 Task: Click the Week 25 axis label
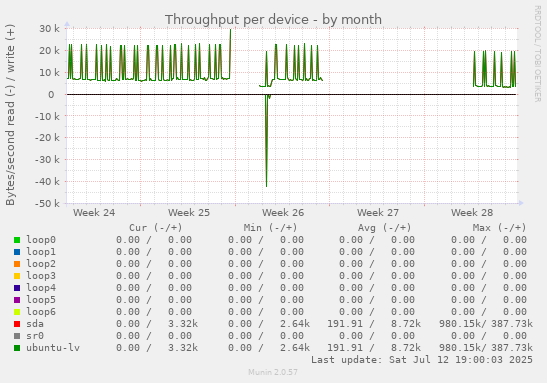coord(189,213)
